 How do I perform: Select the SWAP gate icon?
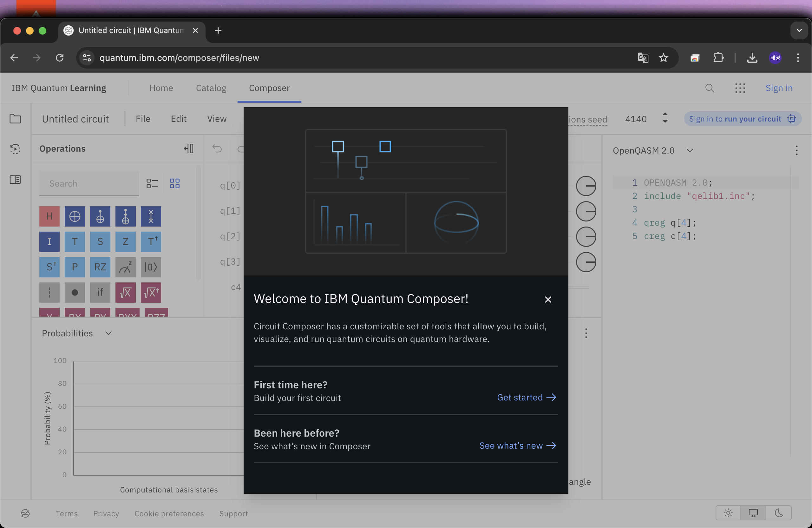tap(151, 216)
